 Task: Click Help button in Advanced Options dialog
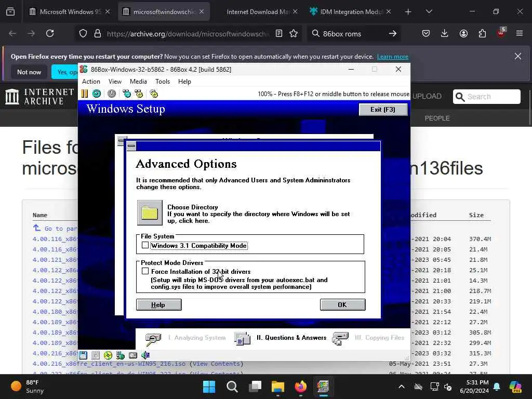tap(159, 304)
